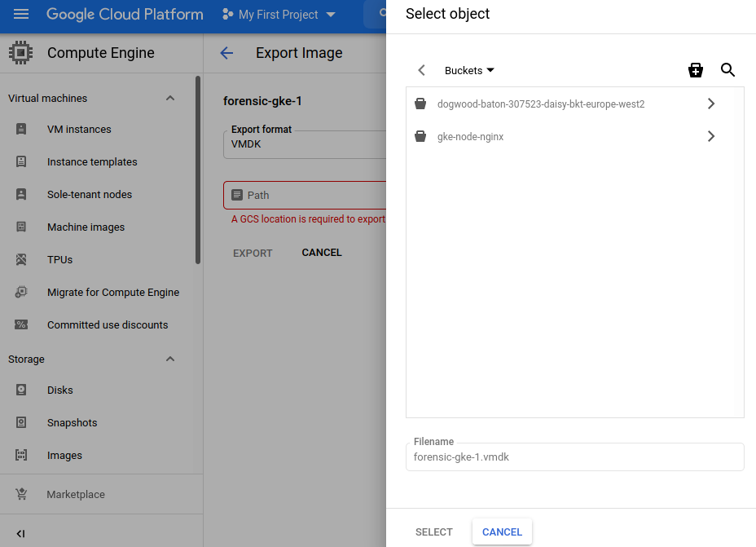Open VM instances in the sidebar
The height and width of the screenshot is (547, 756).
click(79, 129)
